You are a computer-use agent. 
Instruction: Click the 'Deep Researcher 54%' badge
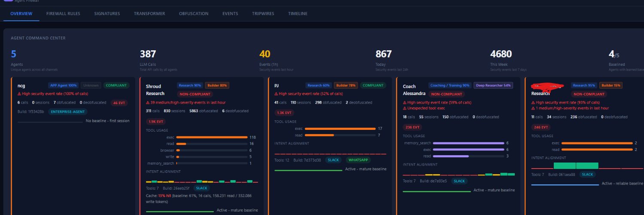(x=493, y=85)
